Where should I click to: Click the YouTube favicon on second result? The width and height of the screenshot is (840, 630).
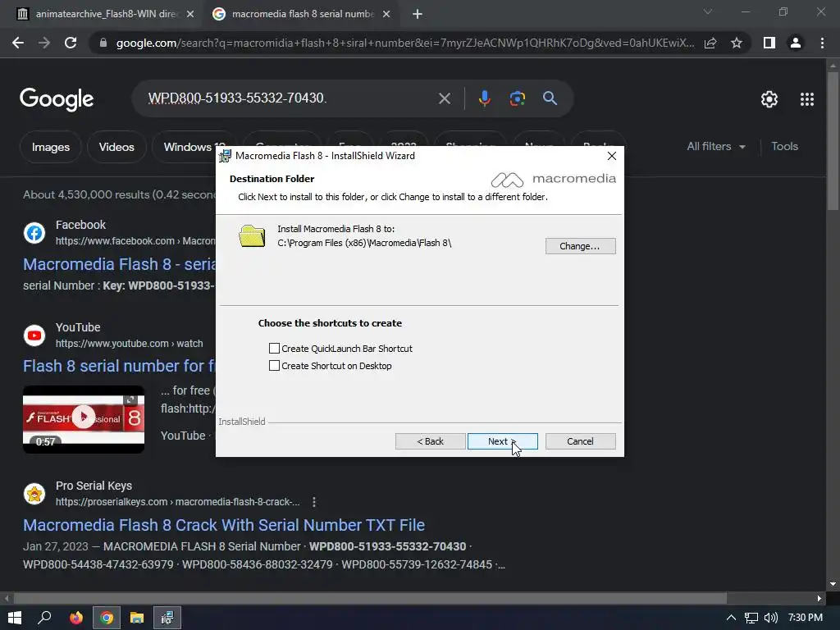[x=34, y=336]
